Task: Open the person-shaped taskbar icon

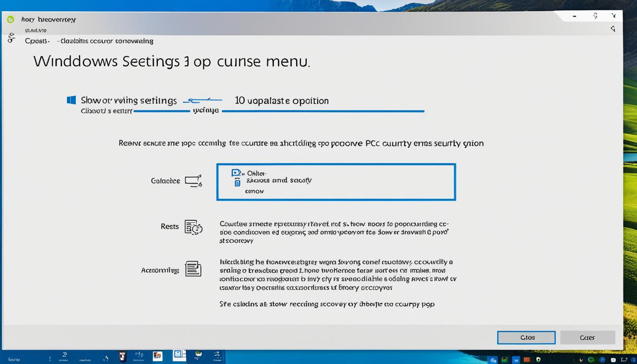Action: coord(217,355)
